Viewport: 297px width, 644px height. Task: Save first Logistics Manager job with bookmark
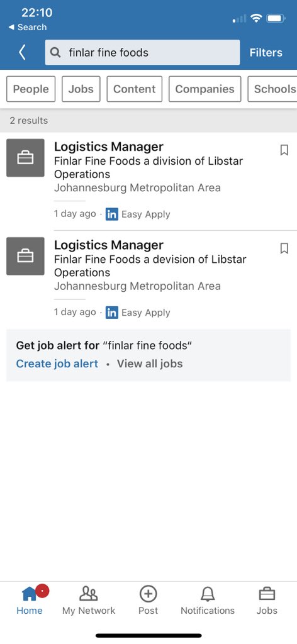tap(284, 150)
